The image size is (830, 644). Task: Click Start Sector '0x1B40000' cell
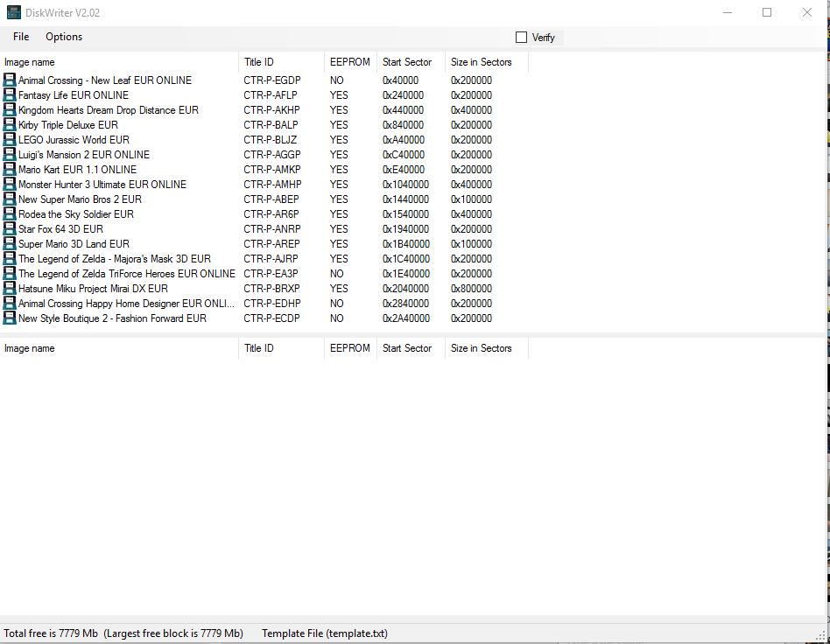[x=406, y=243]
